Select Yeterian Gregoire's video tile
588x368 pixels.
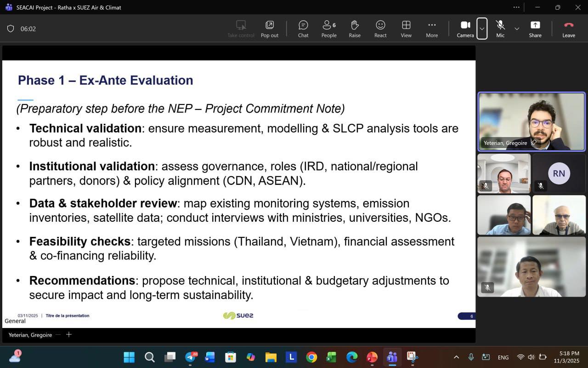[x=531, y=121]
